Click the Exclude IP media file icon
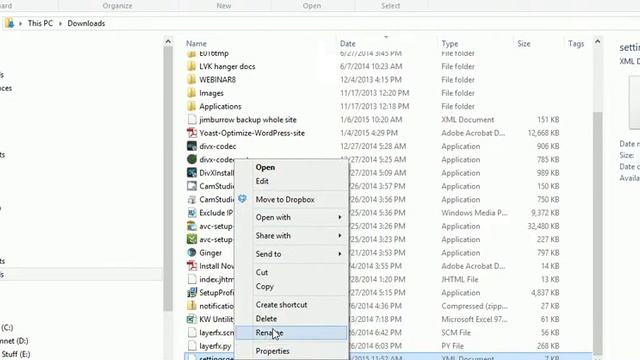Viewport: 640px width, 360px height. (191, 213)
